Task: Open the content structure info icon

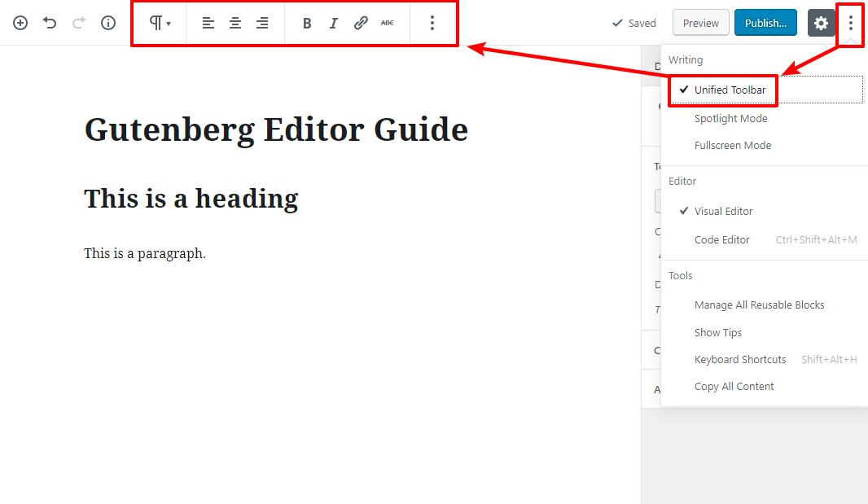Action: tap(108, 23)
